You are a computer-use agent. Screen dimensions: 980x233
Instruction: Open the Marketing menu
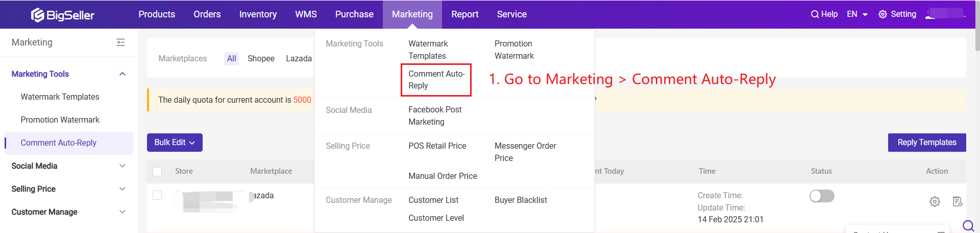coord(412,14)
